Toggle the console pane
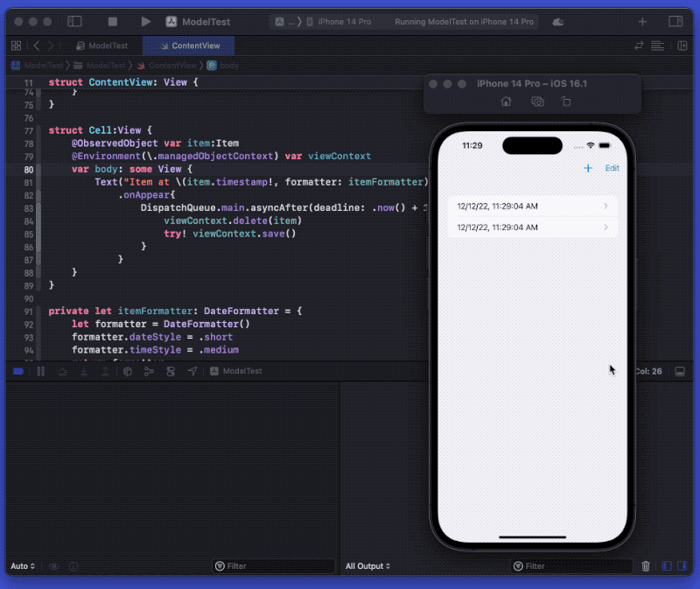Screen dimensions: 700x589 click(682, 566)
